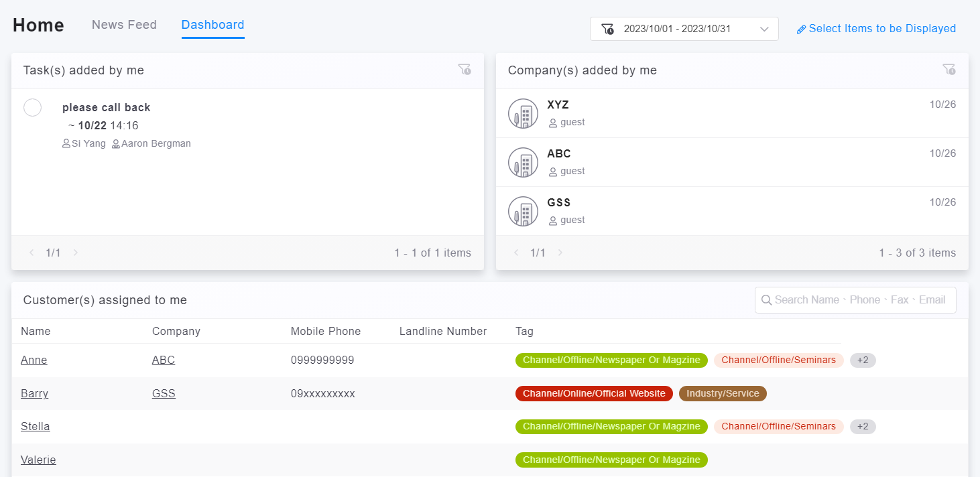The width and height of the screenshot is (980, 477).
Task: Show +2 hidden tags for Stella
Action: click(x=863, y=427)
